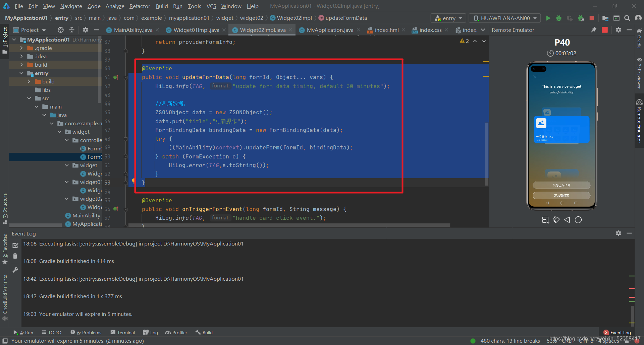Image resolution: width=644 pixels, height=345 pixels.
Task: Switch to the Widget01Impl.java tab
Action: pyautogui.click(x=196, y=30)
